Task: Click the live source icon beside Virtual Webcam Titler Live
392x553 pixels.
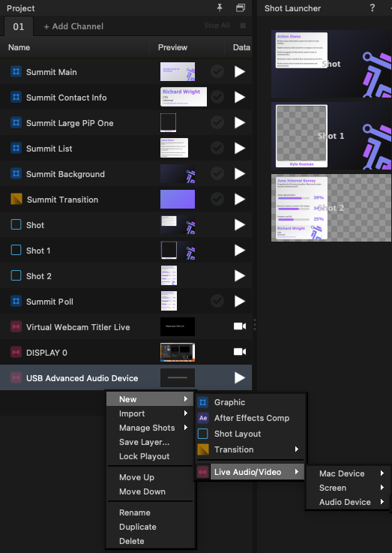Action: click(x=16, y=326)
